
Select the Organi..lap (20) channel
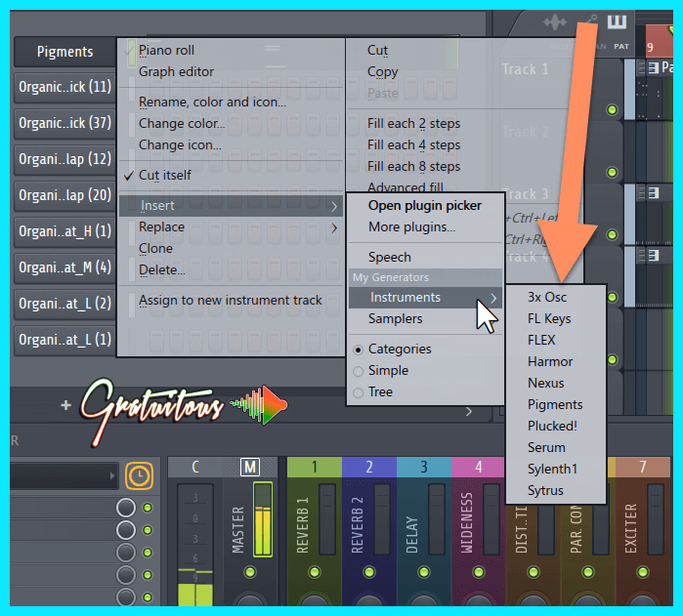(65, 195)
